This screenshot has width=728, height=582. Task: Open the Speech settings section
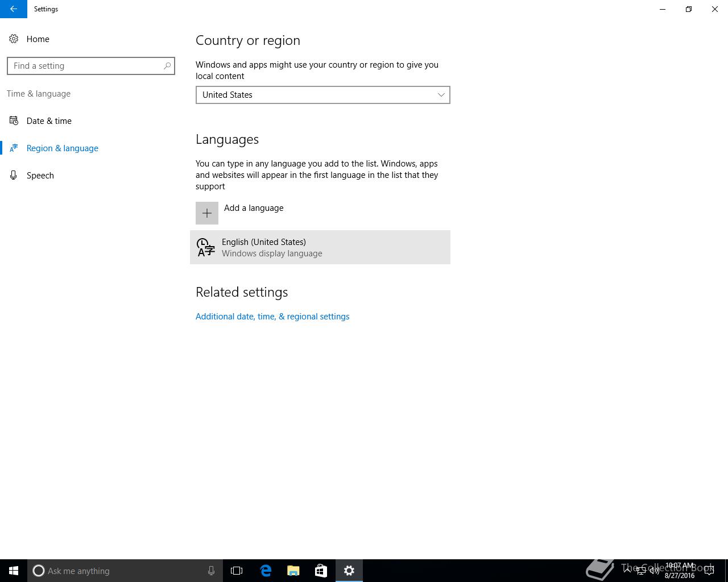[x=40, y=176]
